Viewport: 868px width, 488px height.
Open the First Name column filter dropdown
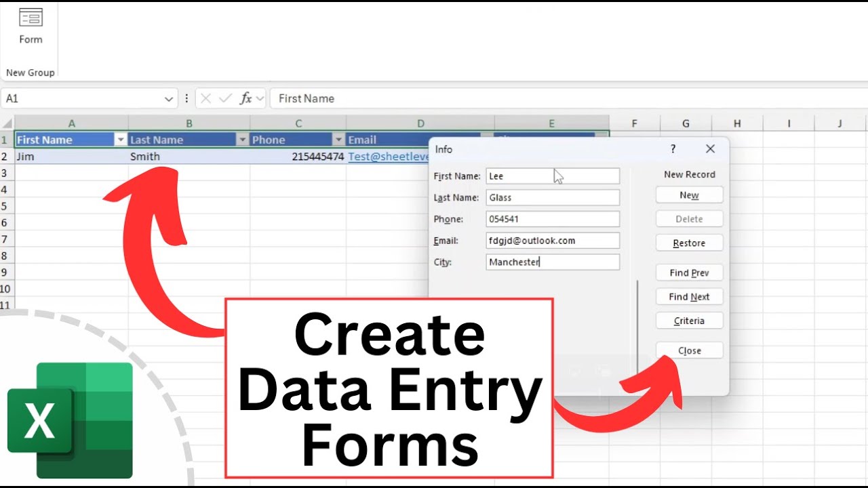pyautogui.click(x=121, y=140)
